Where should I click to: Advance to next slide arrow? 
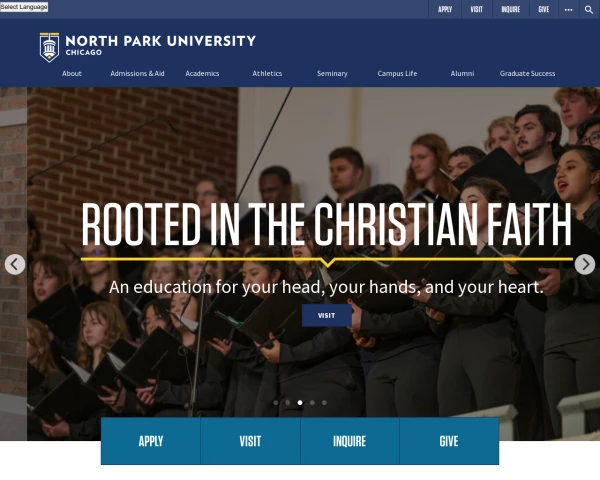tap(585, 264)
